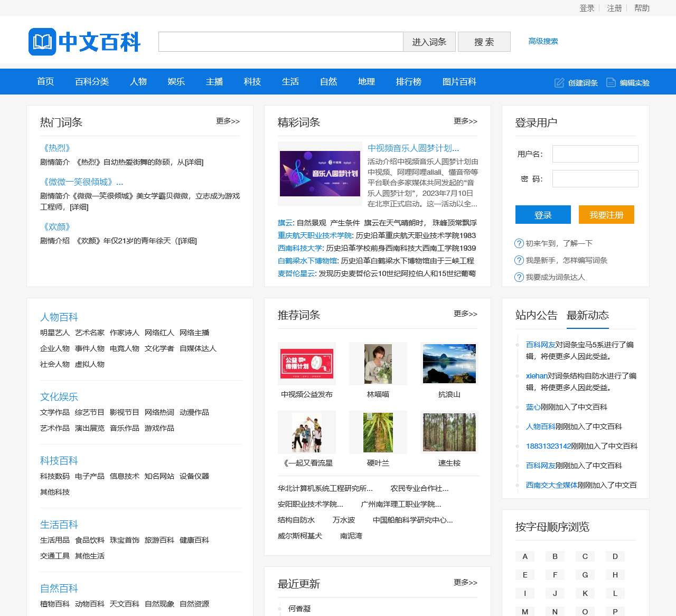
Task: Expand 更多>> in 热门词条 panel
Action: click(x=228, y=121)
